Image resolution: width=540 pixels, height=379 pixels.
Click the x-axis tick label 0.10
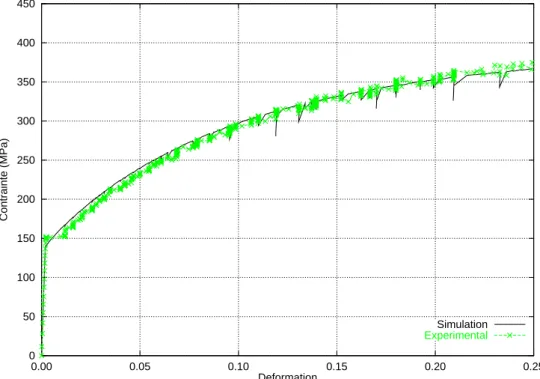coord(238,367)
